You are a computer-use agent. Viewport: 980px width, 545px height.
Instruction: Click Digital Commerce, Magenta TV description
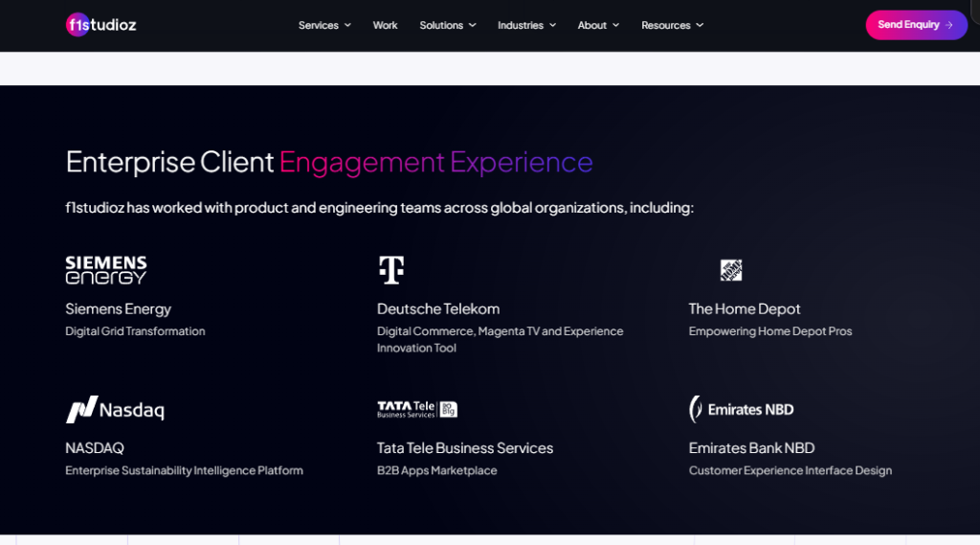pos(500,339)
